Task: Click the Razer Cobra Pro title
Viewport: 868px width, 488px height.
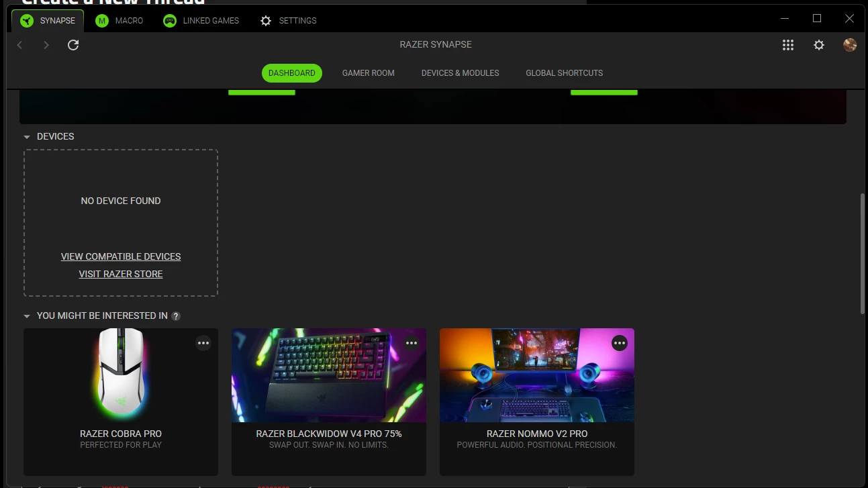Action: coord(121,434)
